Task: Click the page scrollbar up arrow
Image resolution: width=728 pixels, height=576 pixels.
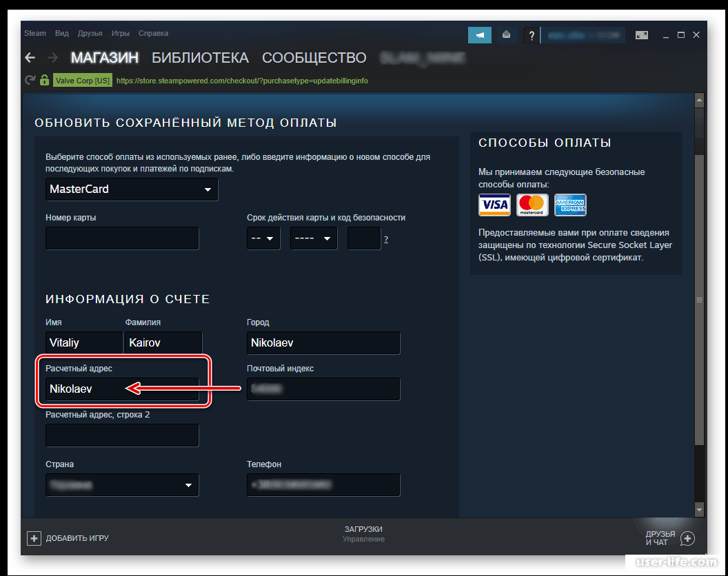Action: [700, 101]
